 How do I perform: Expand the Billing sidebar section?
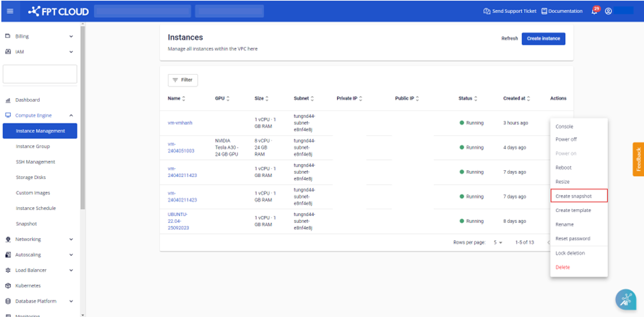(x=71, y=36)
